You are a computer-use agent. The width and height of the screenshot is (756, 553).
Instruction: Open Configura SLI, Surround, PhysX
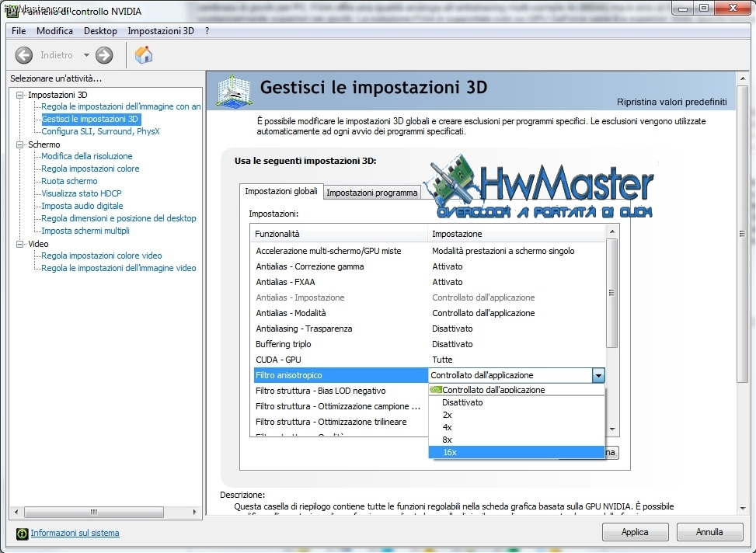[x=100, y=131]
